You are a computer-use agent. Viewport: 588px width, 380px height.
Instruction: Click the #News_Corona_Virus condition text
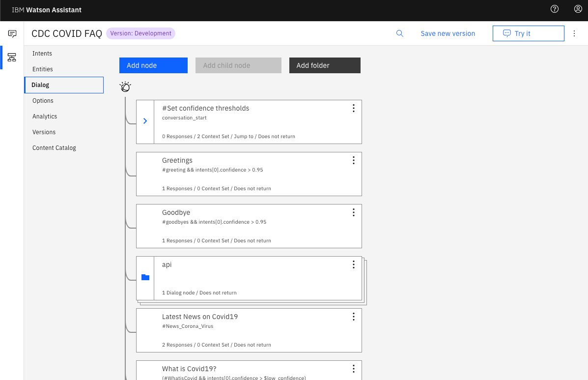tap(188, 326)
